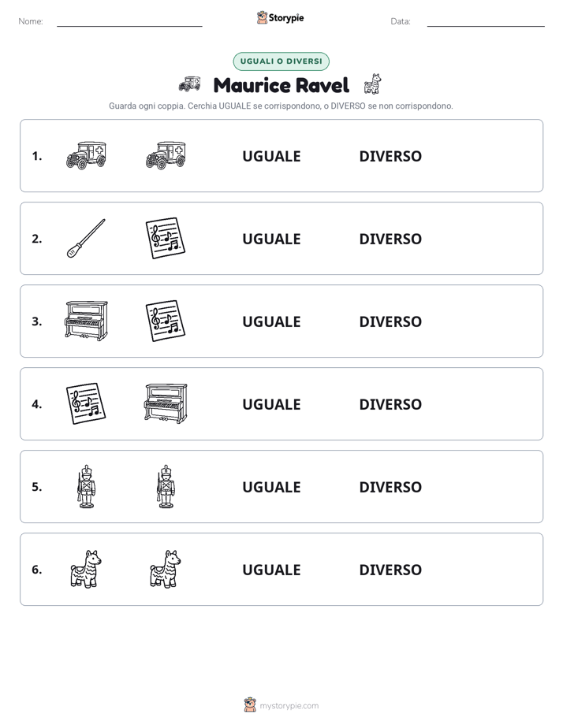Click the sheet music icon in row 4
Screen dimensions: 563x728
tap(86, 403)
